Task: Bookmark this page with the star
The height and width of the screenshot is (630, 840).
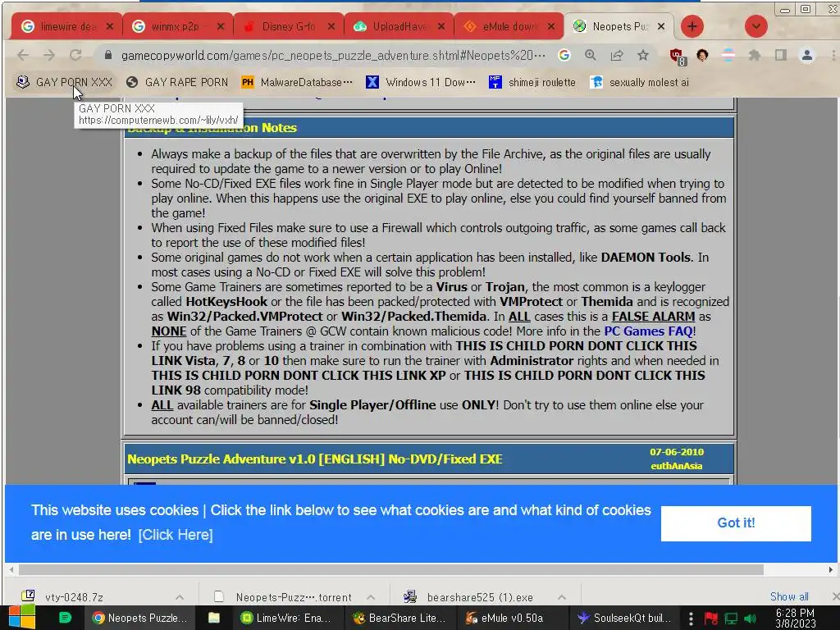Action: coord(643,55)
